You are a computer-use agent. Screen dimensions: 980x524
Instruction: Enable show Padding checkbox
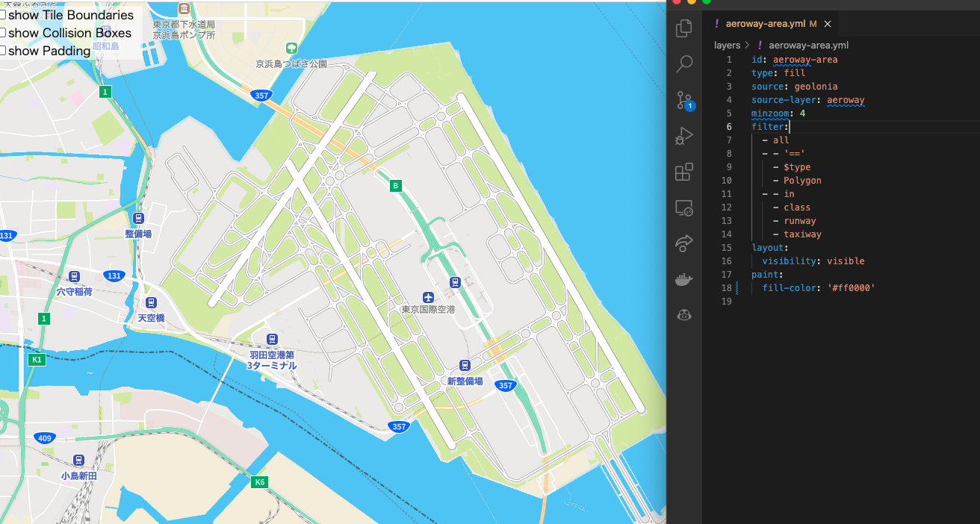(2, 51)
